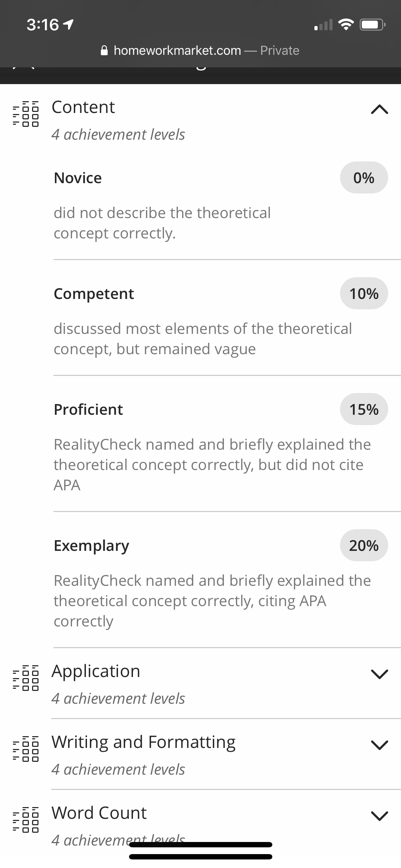This screenshot has width=401, height=868.
Task: Tap the homeworkmarket.com address bar
Action: pos(200,51)
